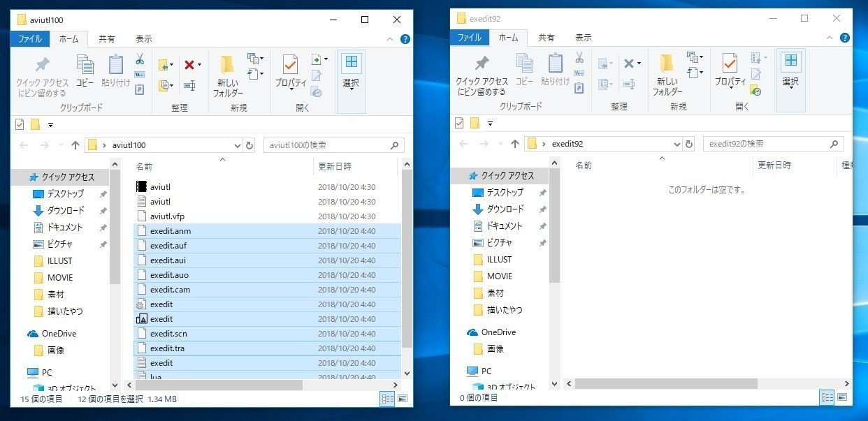Click horizontal scrollbar in exedit92 window
Viewport: 868px width, 421px height.
tap(665, 383)
